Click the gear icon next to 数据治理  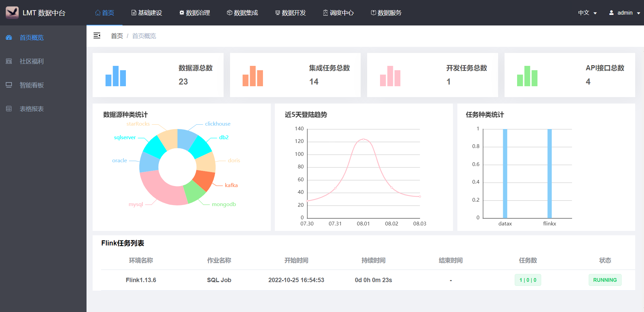pos(181,13)
